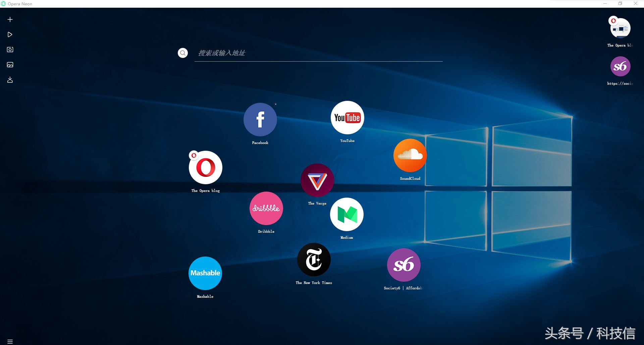Open the downloads sidebar icon
Image resolution: width=644 pixels, height=345 pixels.
pyautogui.click(x=10, y=80)
